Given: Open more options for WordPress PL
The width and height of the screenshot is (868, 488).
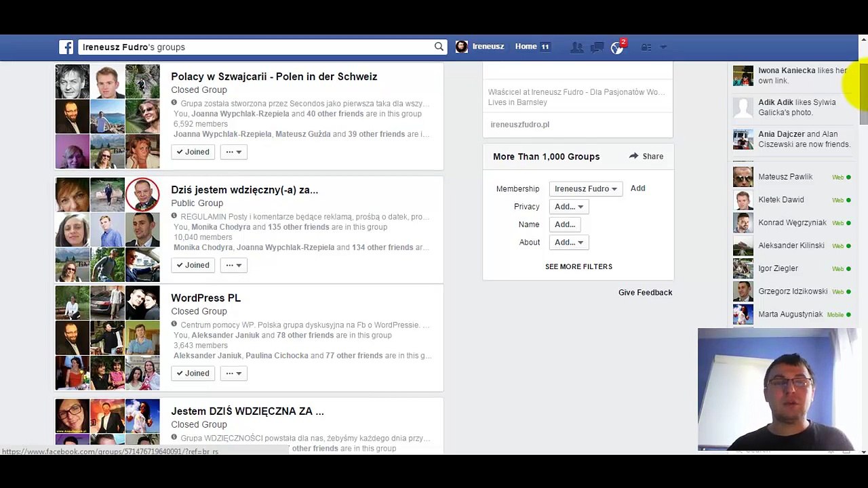Looking at the screenshot, I should click(x=233, y=373).
